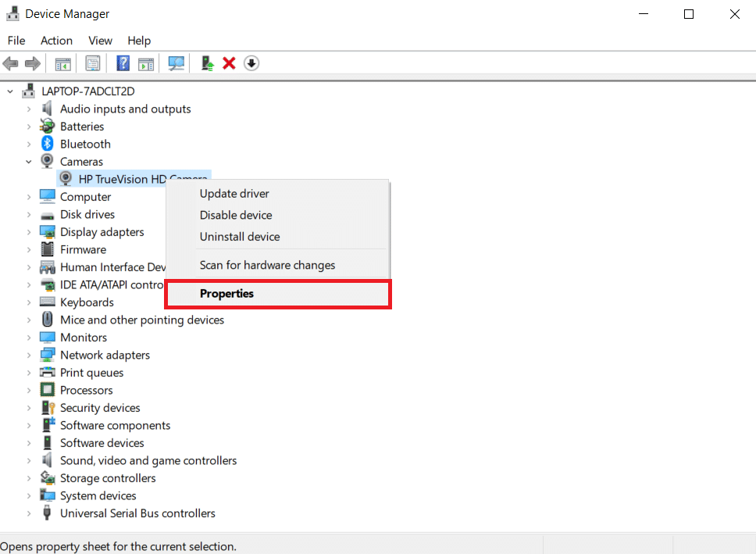Click the Mice and other pointing devices icon
This screenshot has height=554, width=756.
point(47,320)
